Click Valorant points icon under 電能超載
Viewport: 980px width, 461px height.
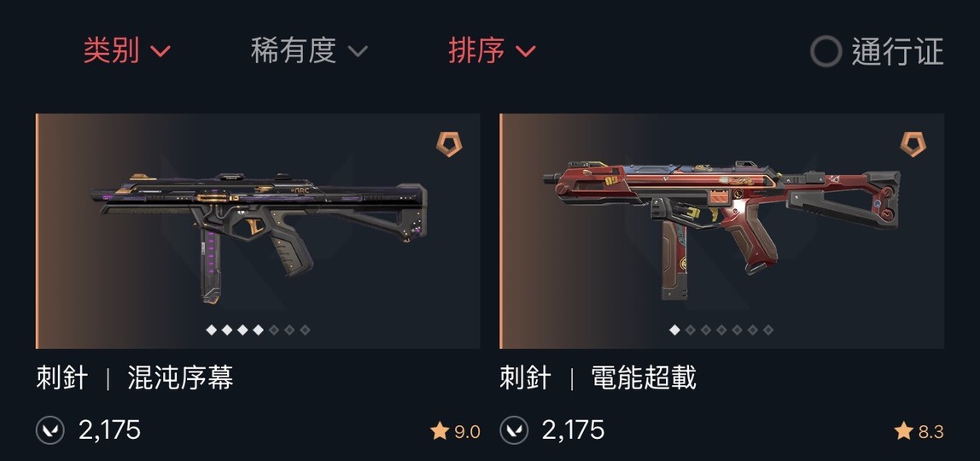514,430
